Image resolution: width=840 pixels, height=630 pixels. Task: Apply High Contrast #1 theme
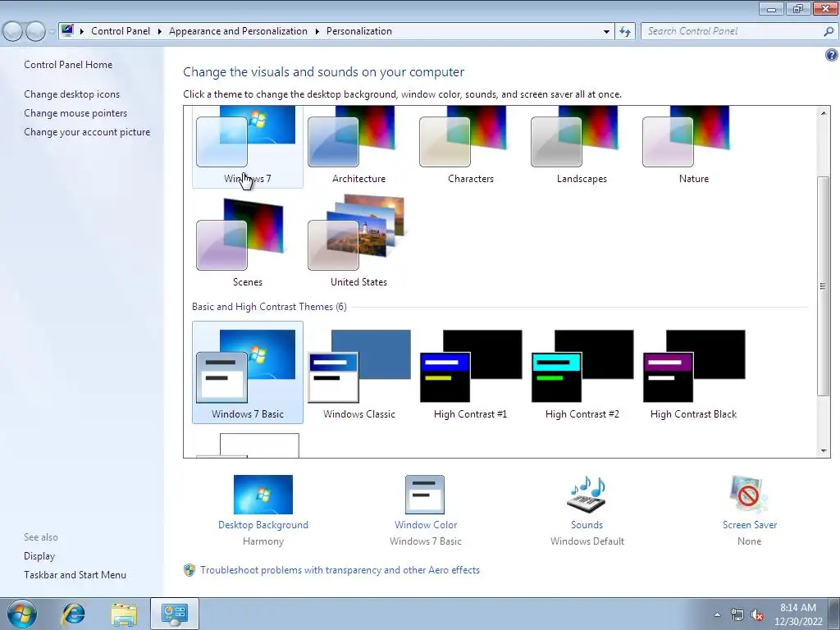coord(470,372)
